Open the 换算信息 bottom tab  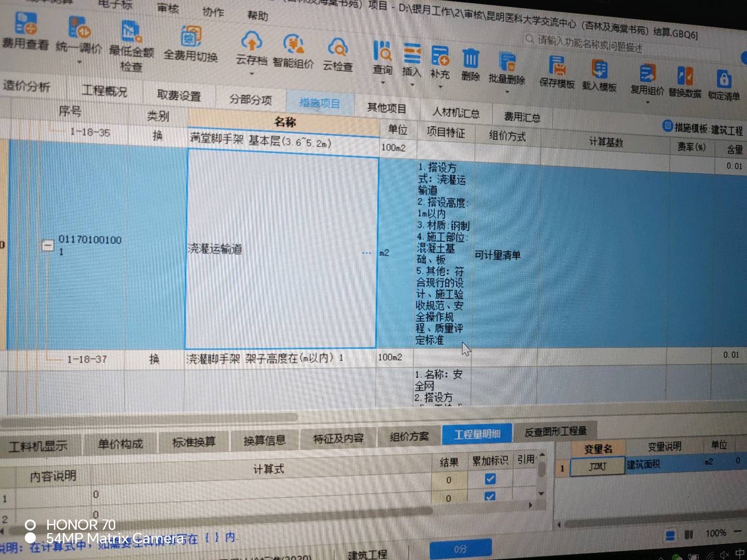click(x=265, y=440)
